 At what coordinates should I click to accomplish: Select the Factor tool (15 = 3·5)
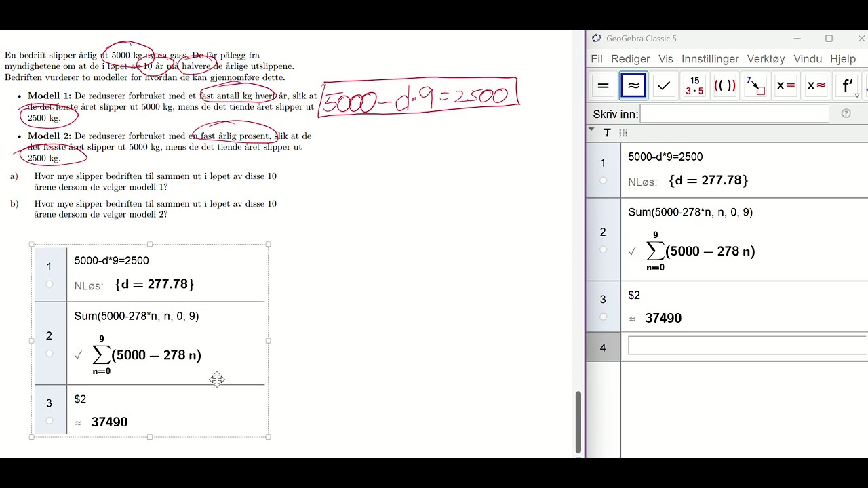[694, 86]
